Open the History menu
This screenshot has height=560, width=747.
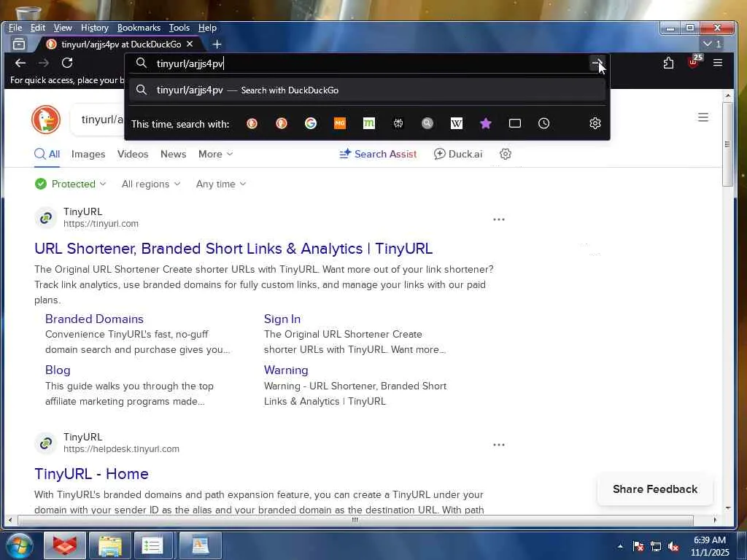pyautogui.click(x=94, y=28)
